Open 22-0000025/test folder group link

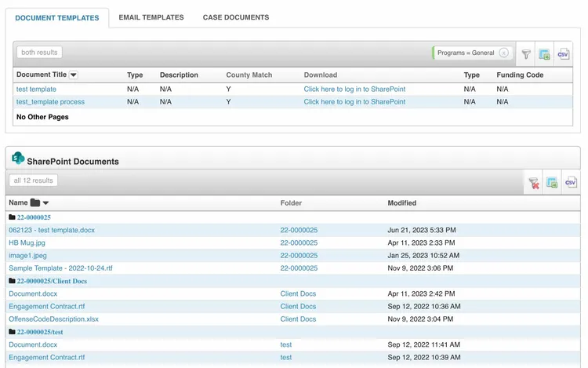[x=40, y=333]
